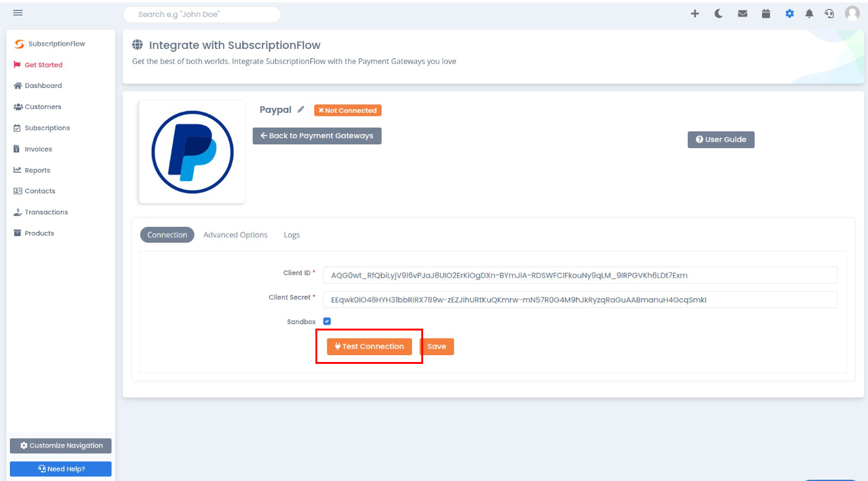Viewport: 868px width, 481px height.
Task: Switch to Advanced Options tab
Action: point(235,235)
